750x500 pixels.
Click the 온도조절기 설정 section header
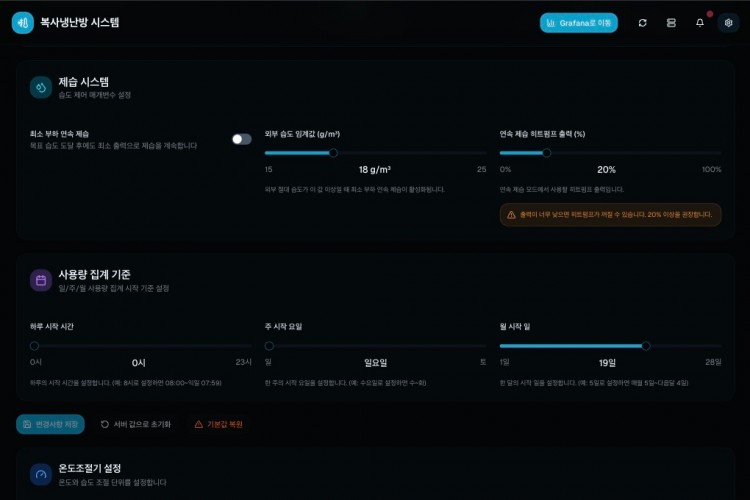(x=90, y=468)
